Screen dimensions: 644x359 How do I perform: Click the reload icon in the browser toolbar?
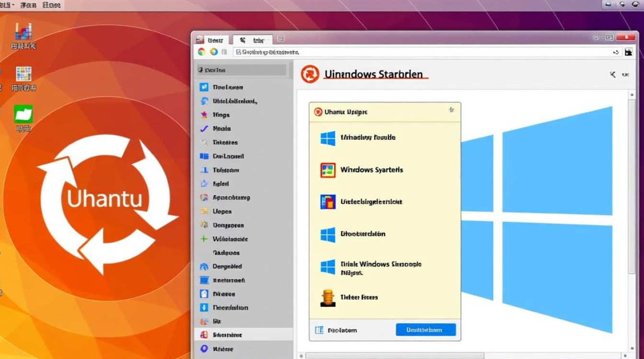213,52
